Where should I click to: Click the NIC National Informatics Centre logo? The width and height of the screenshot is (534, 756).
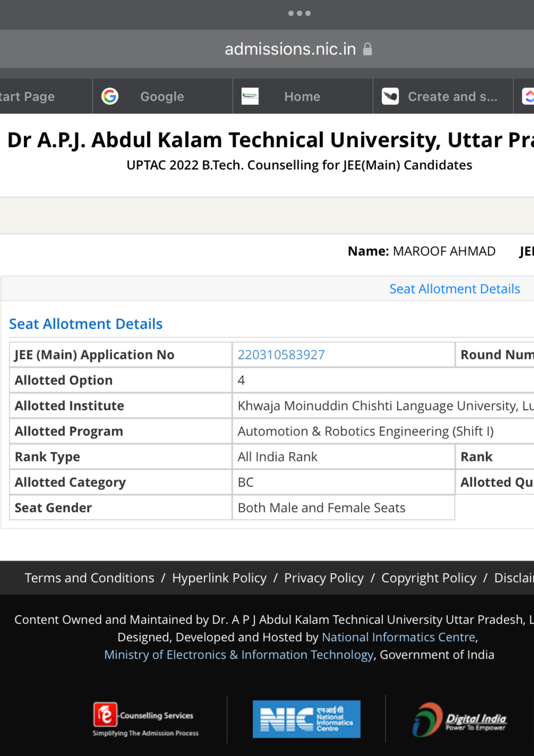(306, 719)
